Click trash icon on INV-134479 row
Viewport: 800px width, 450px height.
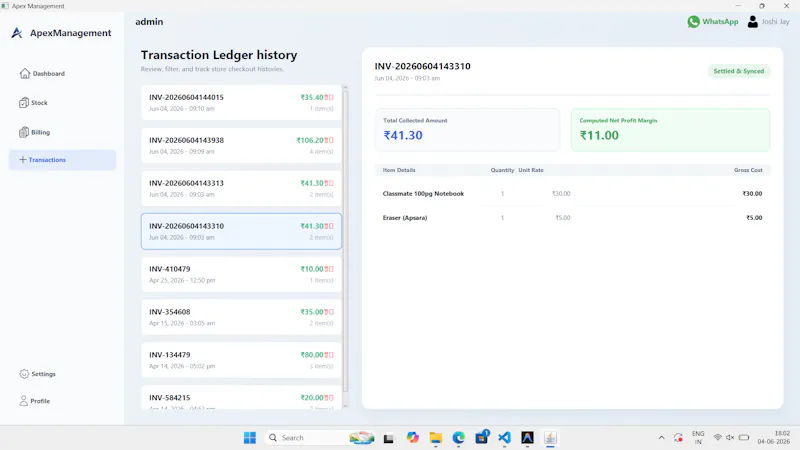coord(329,355)
